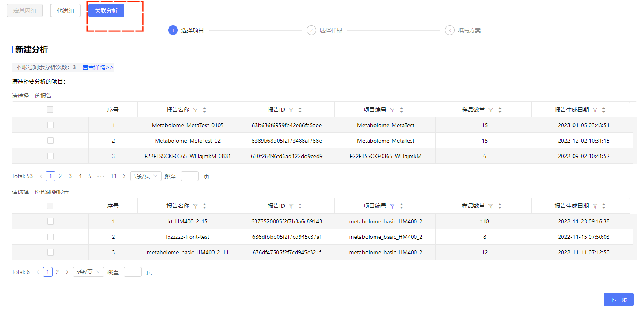Filter 报告生成日期 column in metabolome table

595,206
